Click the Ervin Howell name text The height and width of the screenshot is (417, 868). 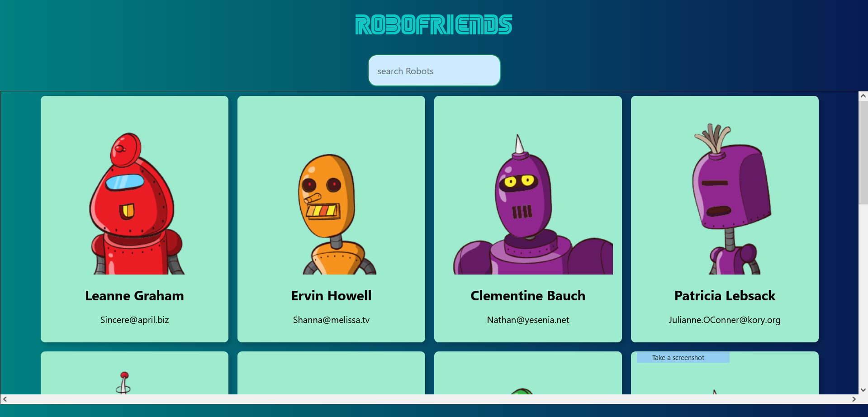click(x=331, y=296)
